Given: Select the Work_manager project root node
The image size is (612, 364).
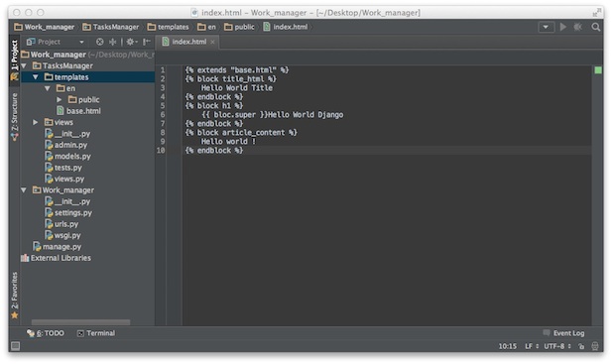Looking at the screenshot, I should pyautogui.click(x=87, y=55).
